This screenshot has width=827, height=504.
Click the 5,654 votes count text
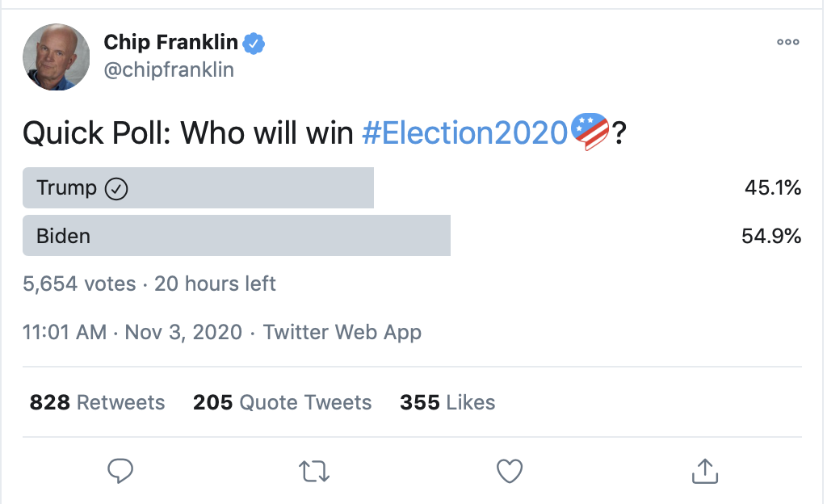click(79, 283)
